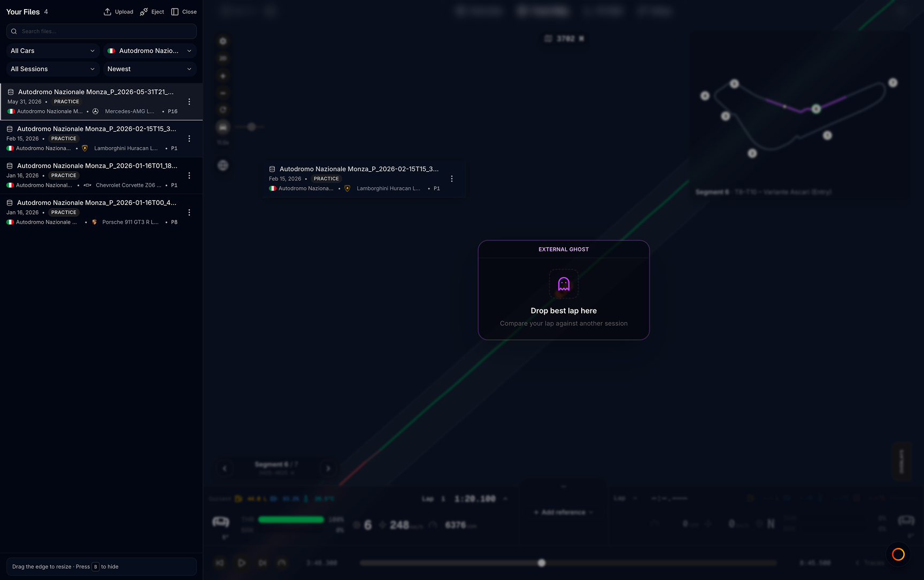Click 'Porsche 911 GT3 R L...' car name text
Viewport: 924px width, 580px height.
tap(130, 222)
